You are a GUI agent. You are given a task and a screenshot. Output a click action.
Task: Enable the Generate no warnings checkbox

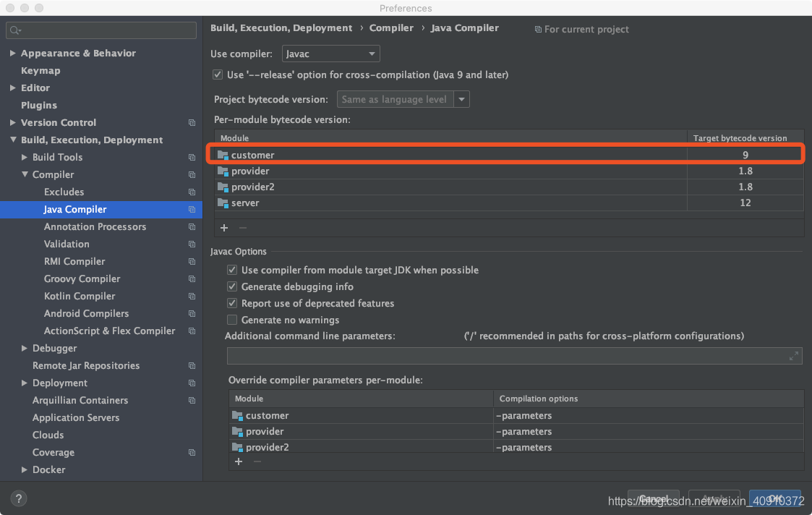[x=233, y=320]
